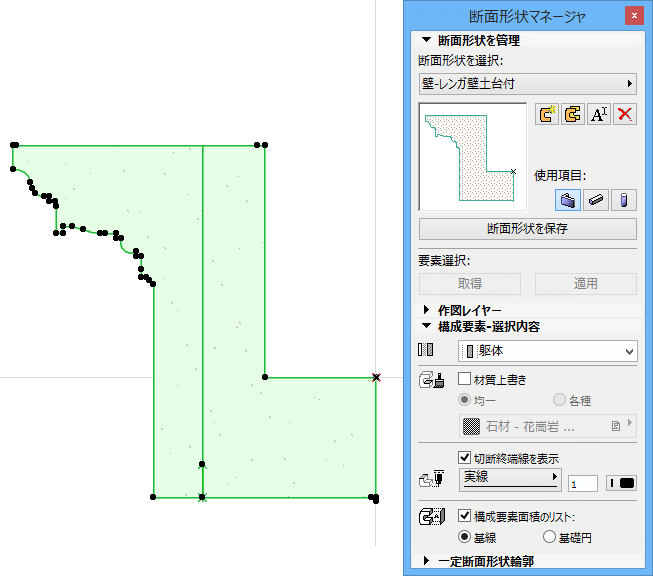The width and height of the screenshot is (653, 576).
Task: Select the 均一 radio button
Action: click(464, 400)
